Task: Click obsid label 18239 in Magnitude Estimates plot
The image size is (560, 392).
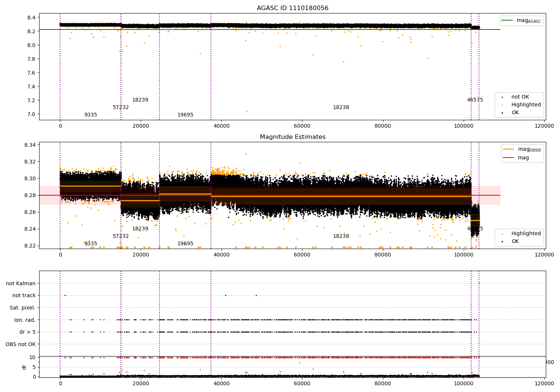Action: pyautogui.click(x=140, y=229)
